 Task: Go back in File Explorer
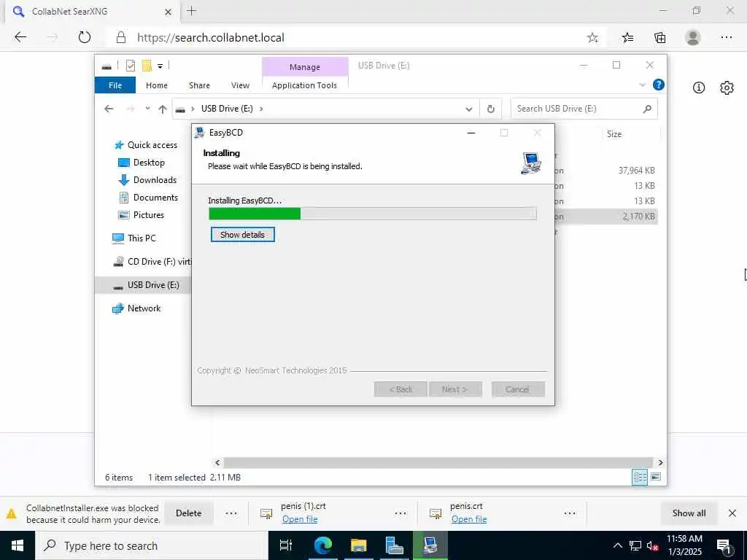pos(109,109)
